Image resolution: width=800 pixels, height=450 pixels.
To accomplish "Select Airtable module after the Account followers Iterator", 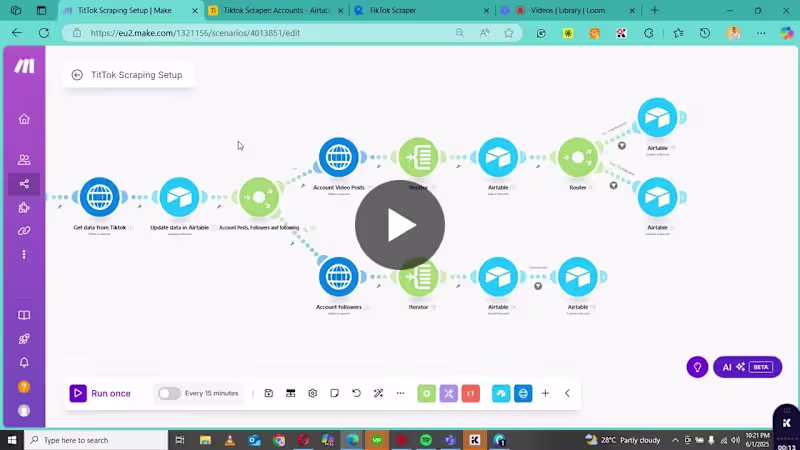I will coord(498,277).
